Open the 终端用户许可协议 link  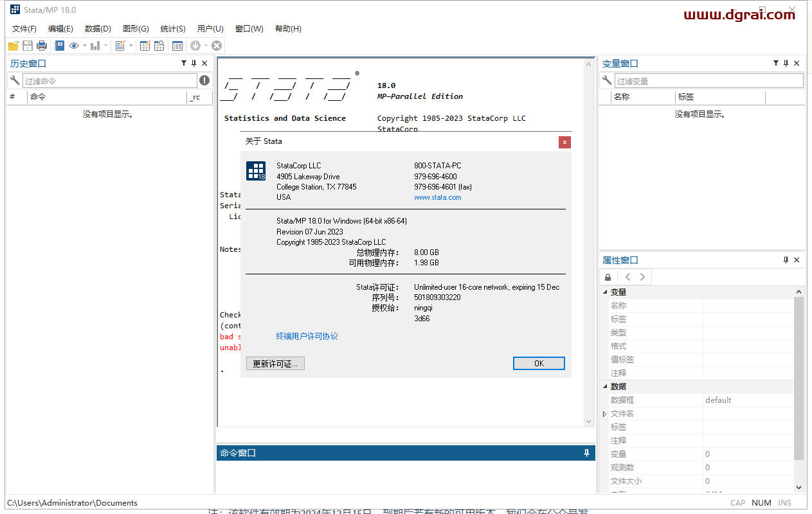(307, 336)
